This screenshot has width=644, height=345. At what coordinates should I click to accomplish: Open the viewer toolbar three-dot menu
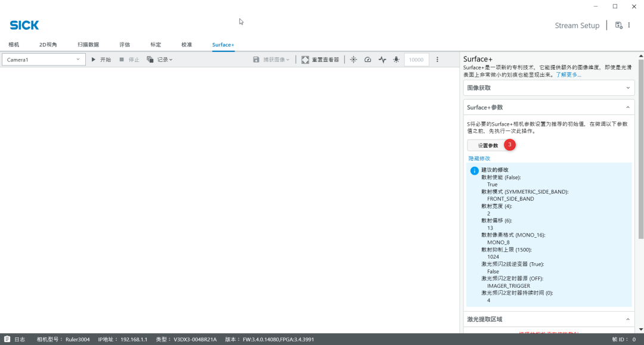tap(437, 60)
